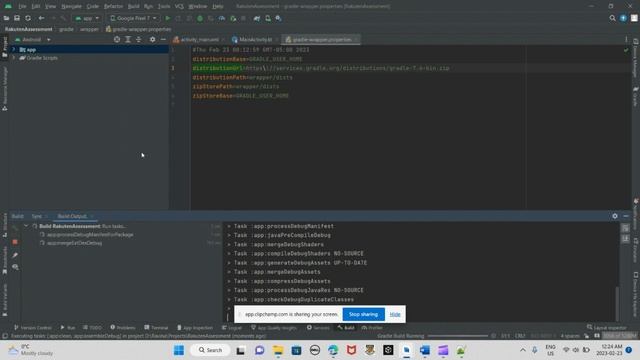
Task: Expand the app module tree node
Action: 13,49
